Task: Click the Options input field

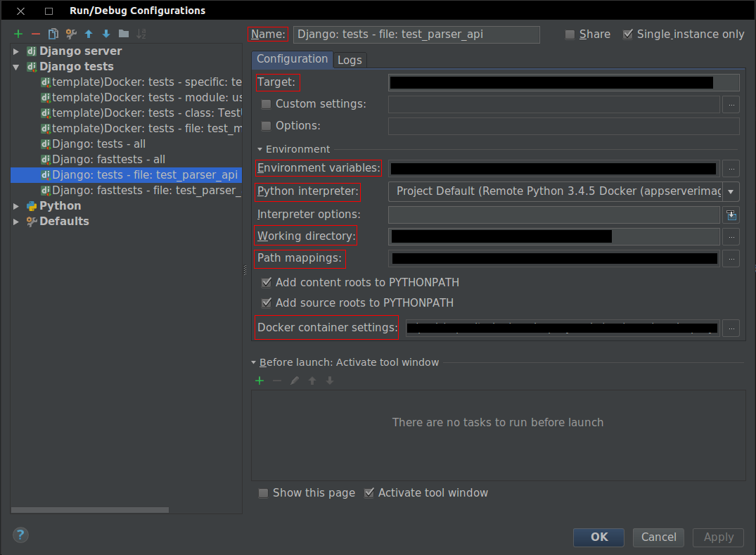Action: point(563,127)
